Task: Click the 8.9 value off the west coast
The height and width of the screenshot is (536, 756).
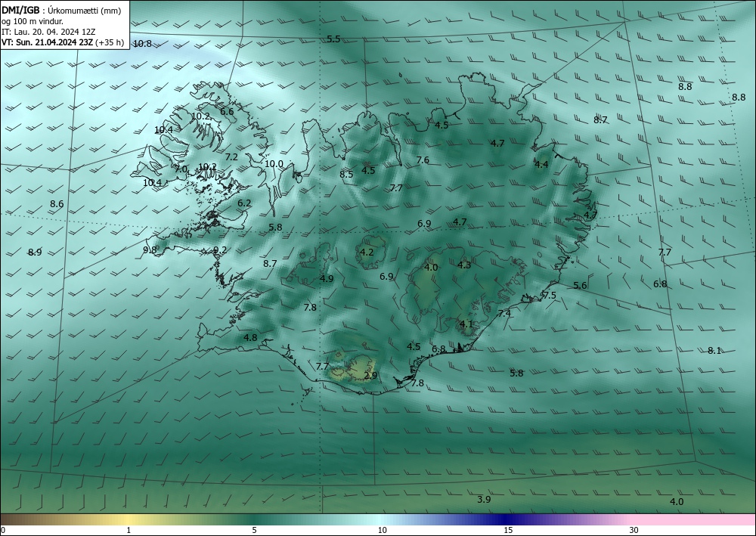Action: (35, 252)
